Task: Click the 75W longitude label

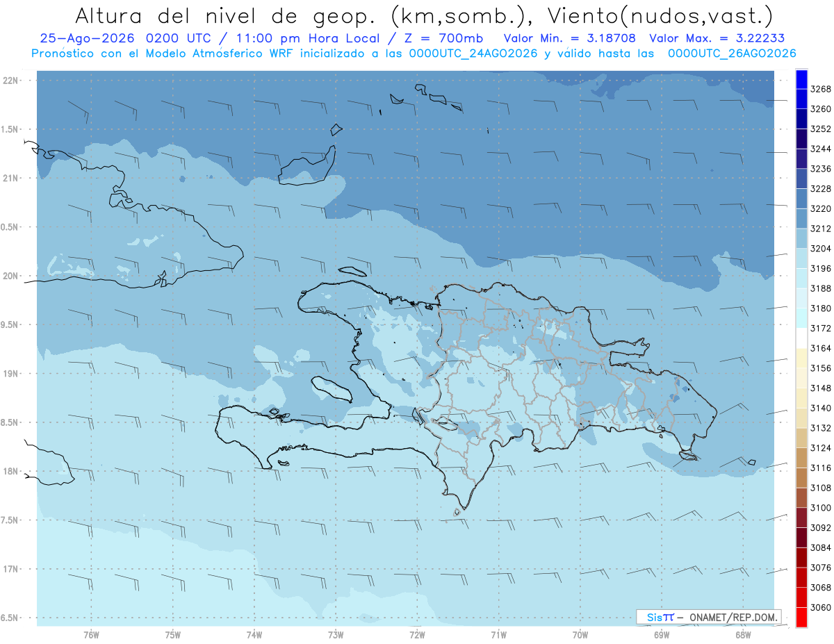Action: [173, 634]
